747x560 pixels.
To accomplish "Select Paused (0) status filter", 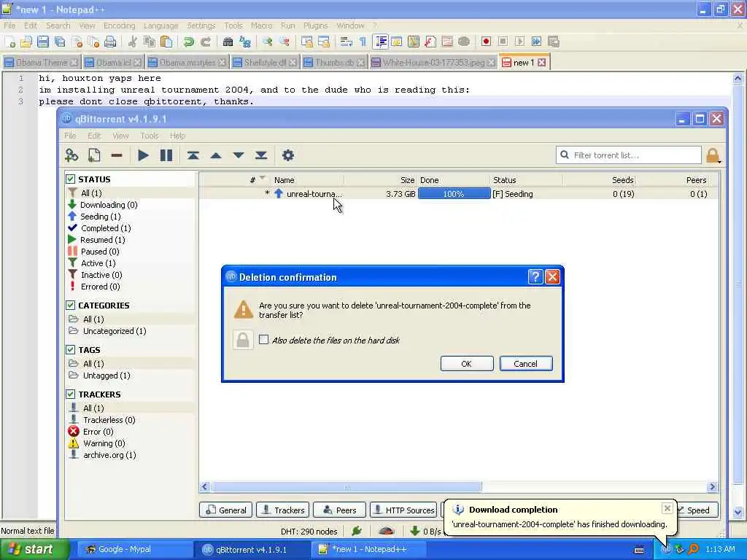I will (100, 252).
